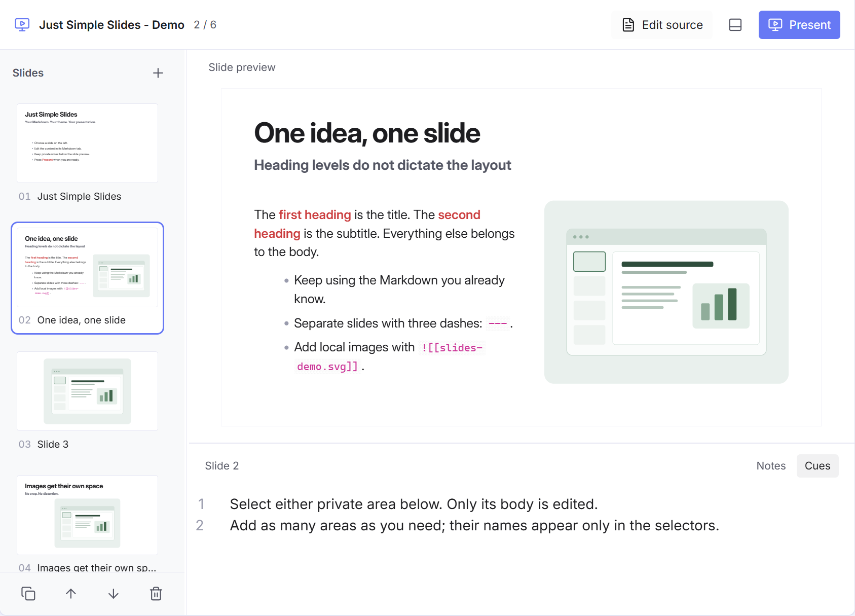Move the selected slide down
The height and width of the screenshot is (616, 855).
(114, 594)
